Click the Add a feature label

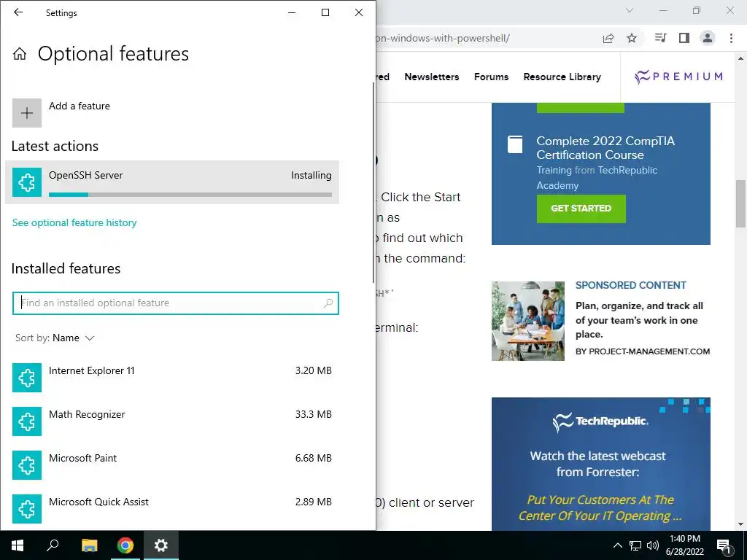click(79, 106)
